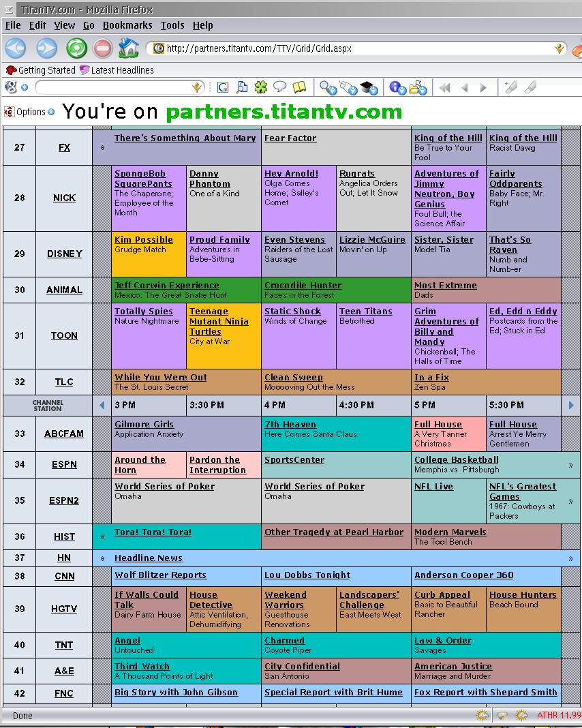The width and height of the screenshot is (582, 728).
Task: Click the grey single left arrow in toolbar
Action: click(x=465, y=87)
